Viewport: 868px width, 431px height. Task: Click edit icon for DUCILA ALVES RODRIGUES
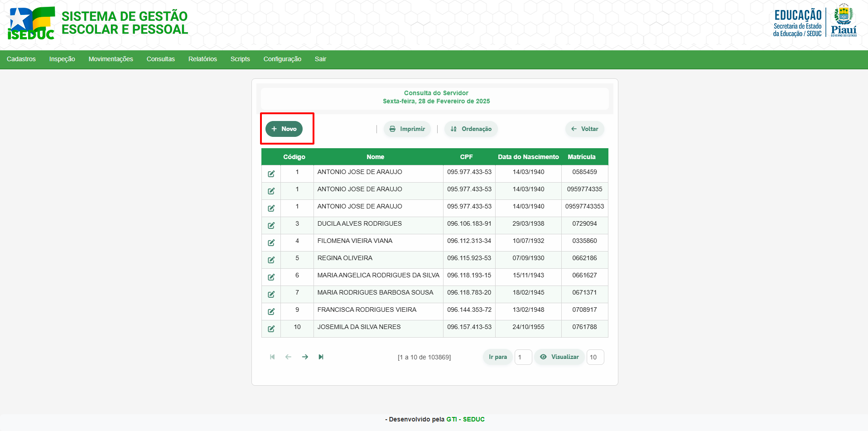click(271, 225)
